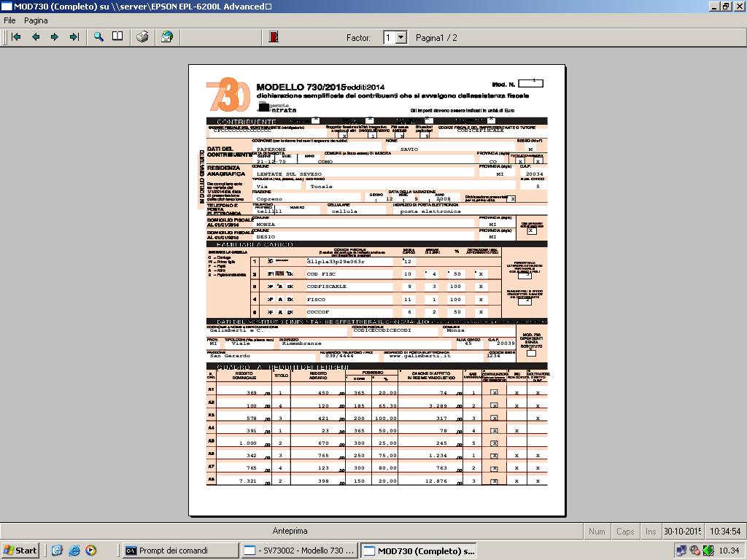Click the Anteprima status bar label
747x560 pixels.
click(290, 531)
